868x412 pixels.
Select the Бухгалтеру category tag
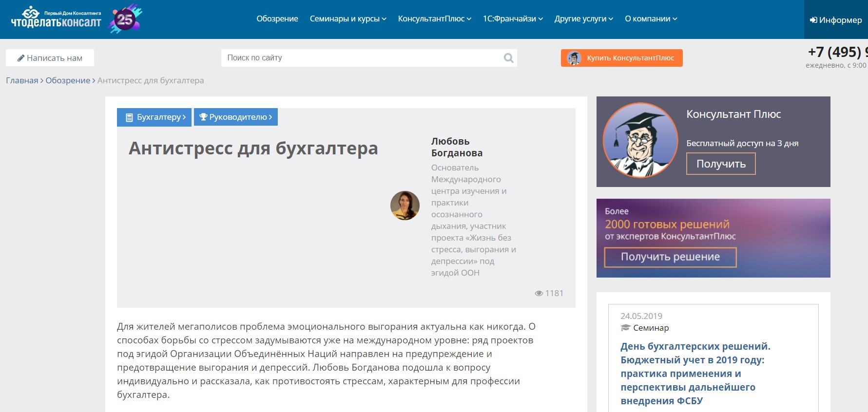[154, 117]
